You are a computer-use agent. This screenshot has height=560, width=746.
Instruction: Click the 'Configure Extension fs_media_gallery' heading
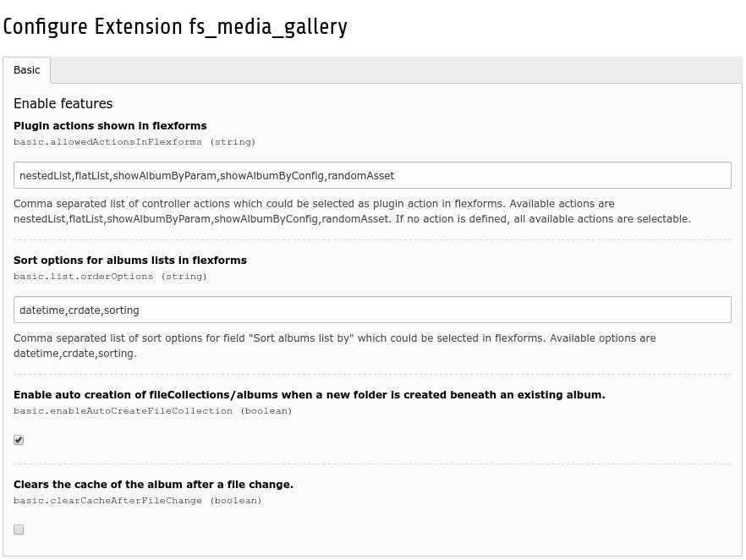pos(175,27)
